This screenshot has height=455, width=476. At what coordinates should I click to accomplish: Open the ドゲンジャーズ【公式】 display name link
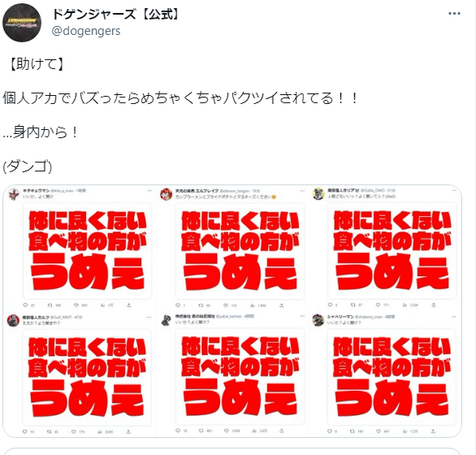[x=117, y=15]
